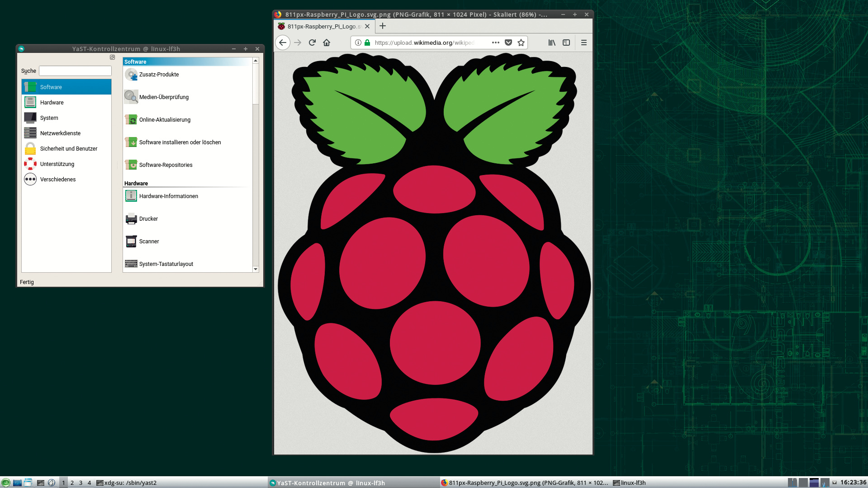Image resolution: width=868 pixels, height=488 pixels.
Task: Open the Firefox hamburger menu
Action: [584, 43]
